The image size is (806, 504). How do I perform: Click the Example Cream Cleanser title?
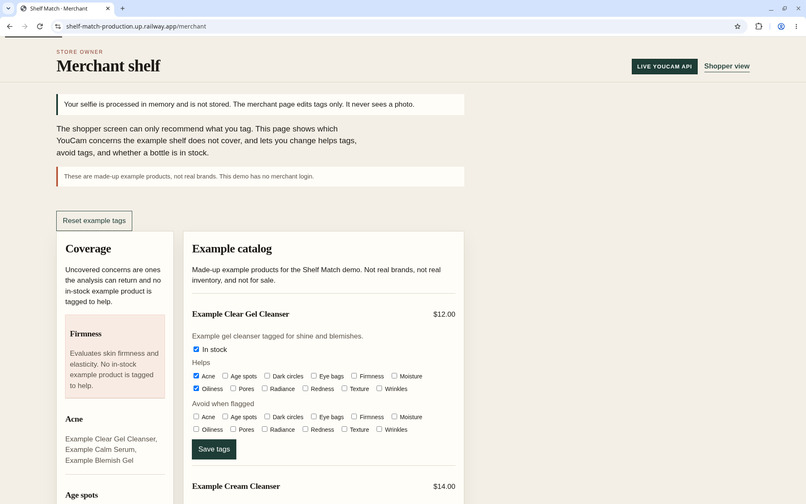[236, 487]
